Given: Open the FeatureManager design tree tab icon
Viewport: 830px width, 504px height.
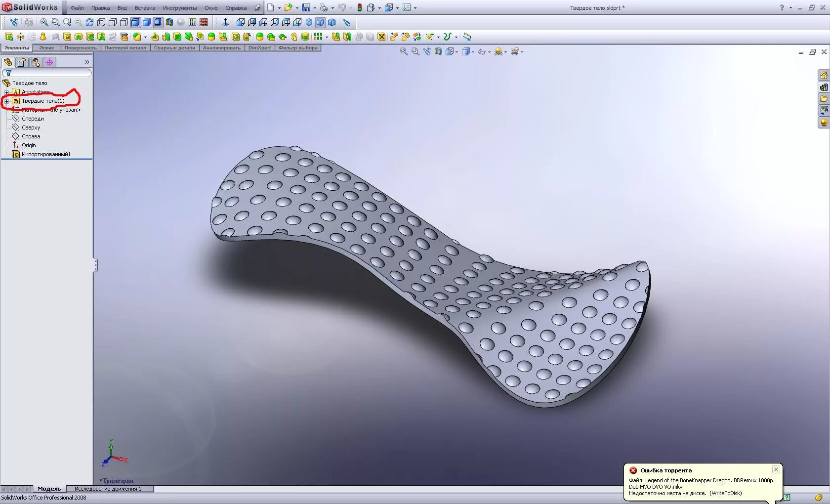Looking at the screenshot, I should pos(8,62).
